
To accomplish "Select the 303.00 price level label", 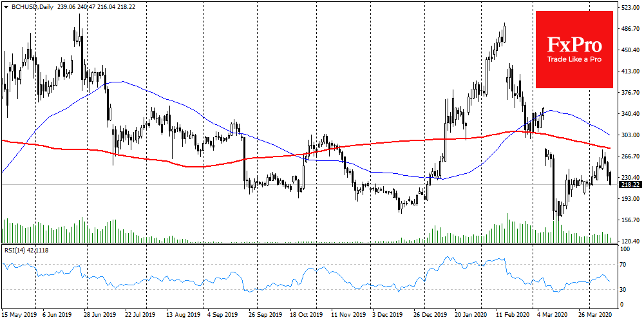I will (x=629, y=135).
